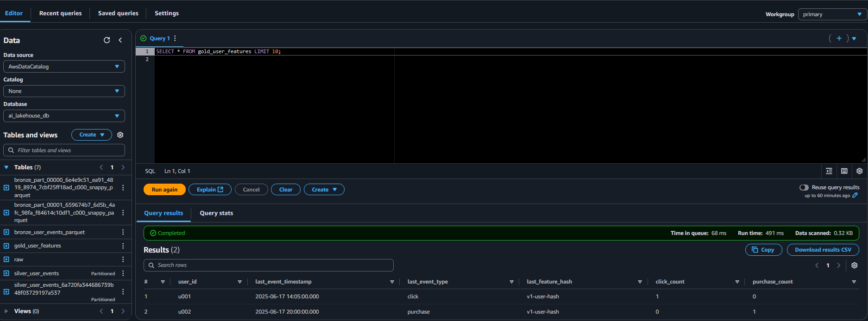Screen dimensions: 868x321
Task: Open Query 1 tab options menu
Action: click(x=175, y=38)
